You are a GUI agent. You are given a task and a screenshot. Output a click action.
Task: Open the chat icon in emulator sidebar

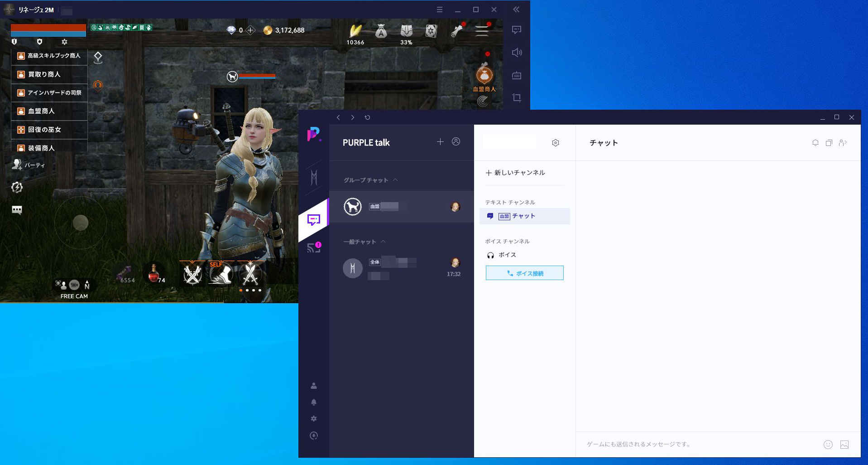point(517,30)
